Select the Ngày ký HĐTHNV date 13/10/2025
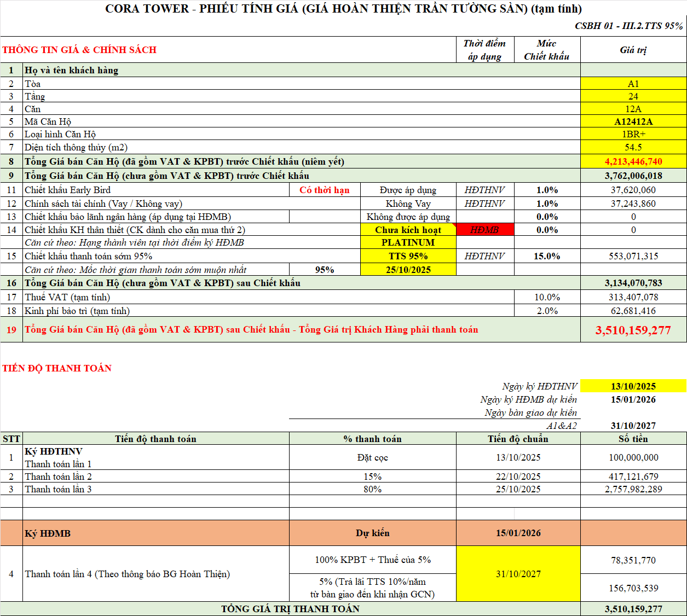The height and width of the screenshot is (616, 687). click(633, 386)
